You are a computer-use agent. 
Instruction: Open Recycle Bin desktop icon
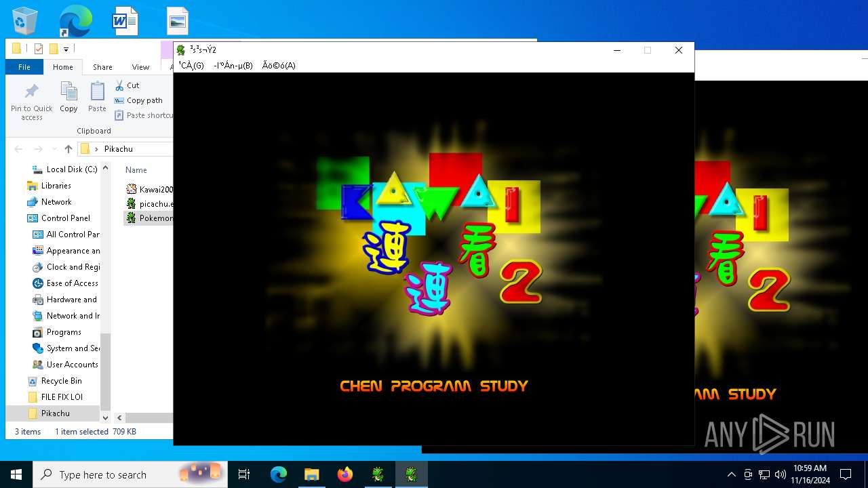coord(25,21)
